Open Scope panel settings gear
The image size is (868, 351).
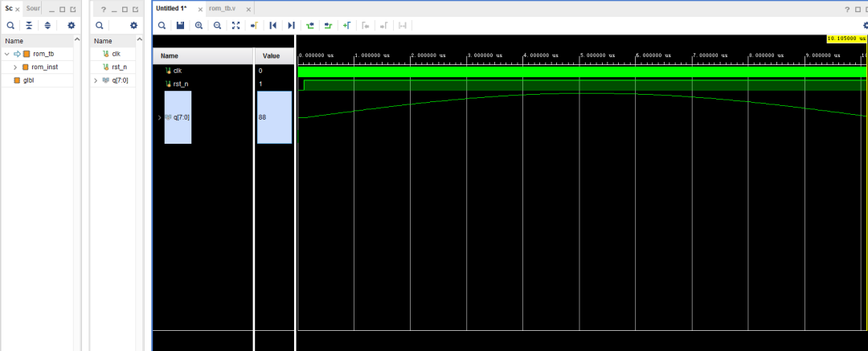point(71,26)
